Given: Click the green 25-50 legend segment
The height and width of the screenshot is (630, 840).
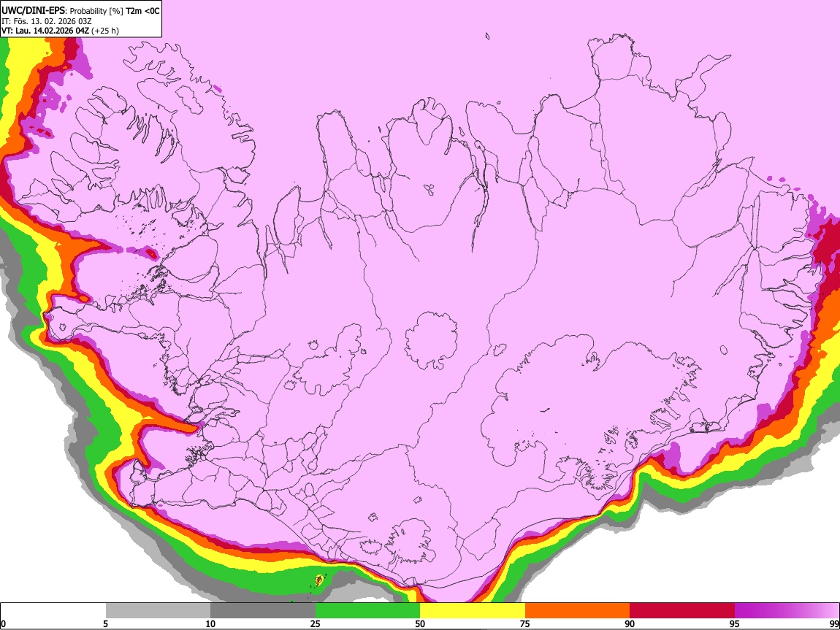Looking at the screenshot, I should (x=367, y=610).
